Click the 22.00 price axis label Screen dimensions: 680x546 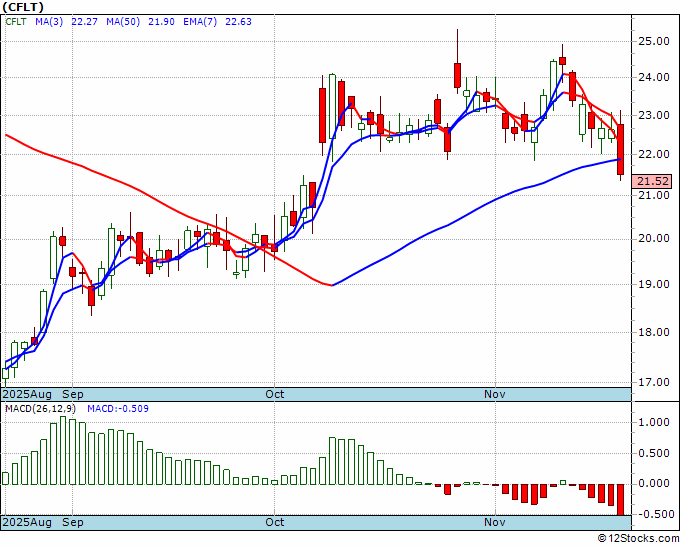653,154
